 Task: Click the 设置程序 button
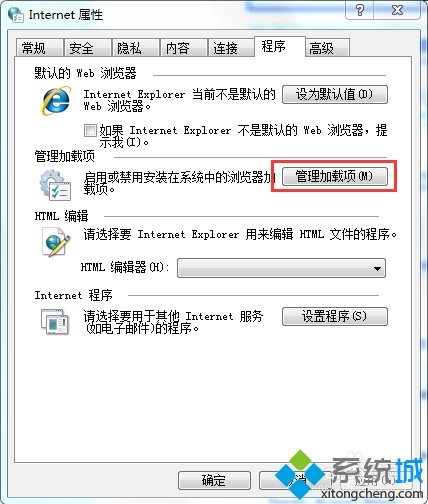(335, 316)
